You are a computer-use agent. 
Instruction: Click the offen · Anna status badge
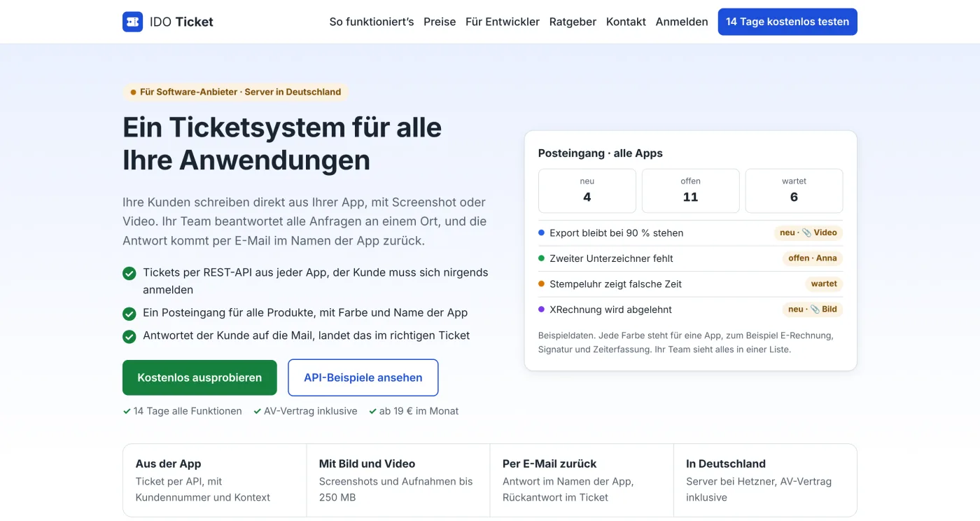click(x=812, y=258)
